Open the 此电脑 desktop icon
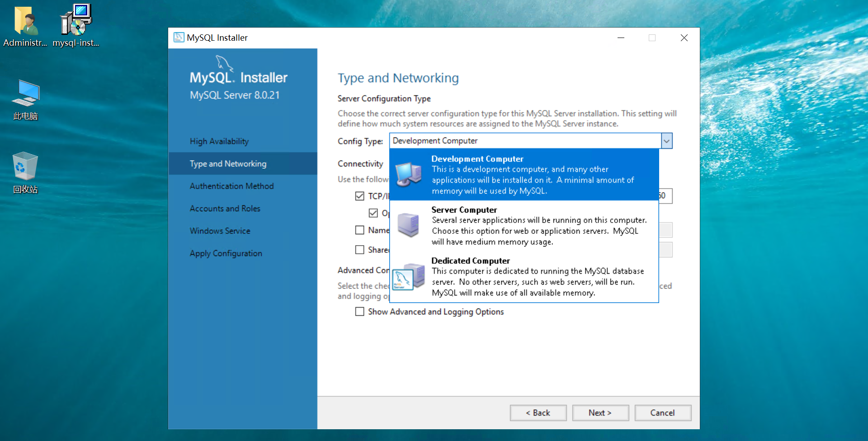Image resolution: width=868 pixels, height=441 pixels. point(25,100)
